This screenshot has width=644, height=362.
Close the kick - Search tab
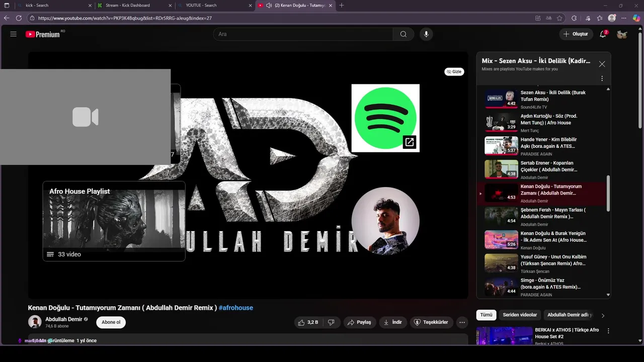click(x=90, y=6)
